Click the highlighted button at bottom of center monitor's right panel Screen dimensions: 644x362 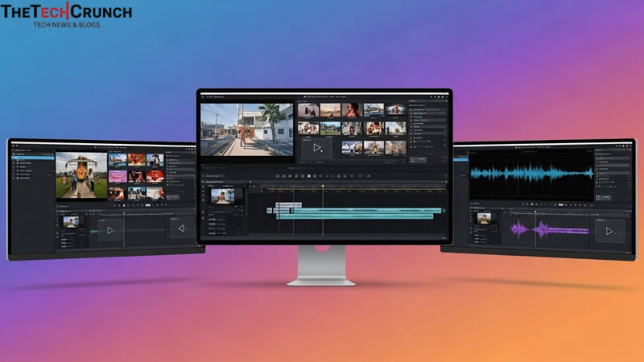tap(418, 158)
